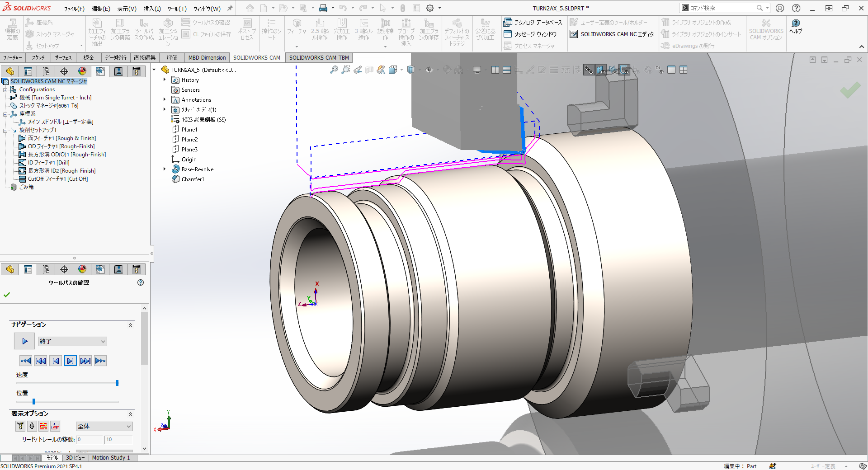
Task: Toggle fourth visibility eye icon in viewport toolbar
Action: 624,70
